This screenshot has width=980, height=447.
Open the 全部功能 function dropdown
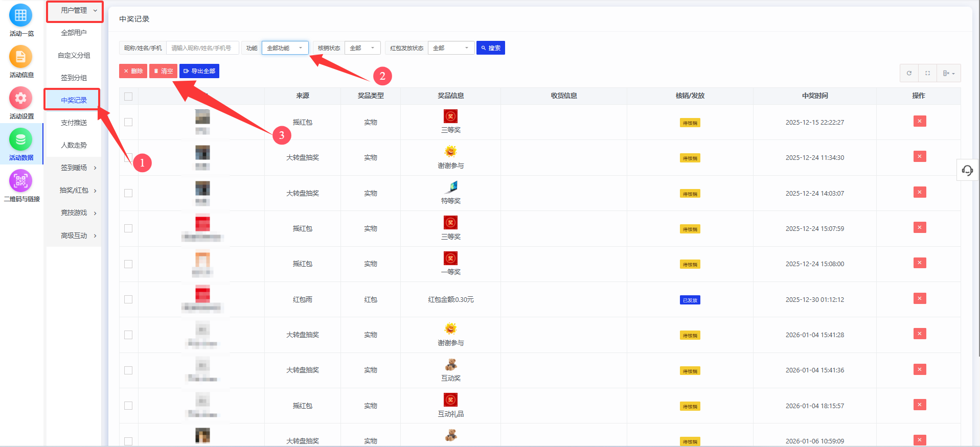pyautogui.click(x=285, y=48)
